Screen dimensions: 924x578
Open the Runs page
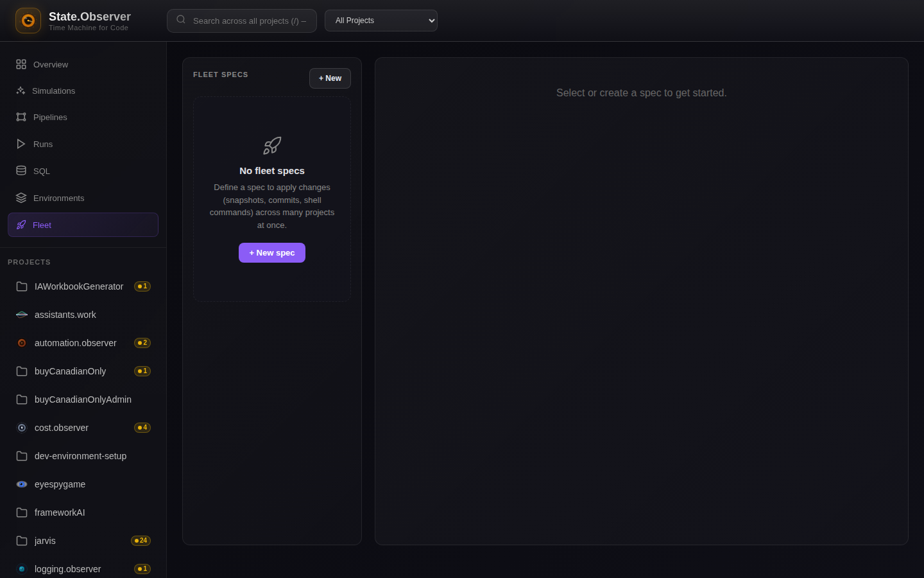click(83, 144)
